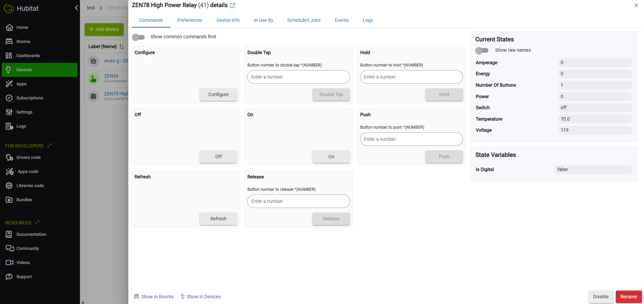Screen dimensions: 644x304
Task: Close the device details panel
Action: tap(636, 5)
